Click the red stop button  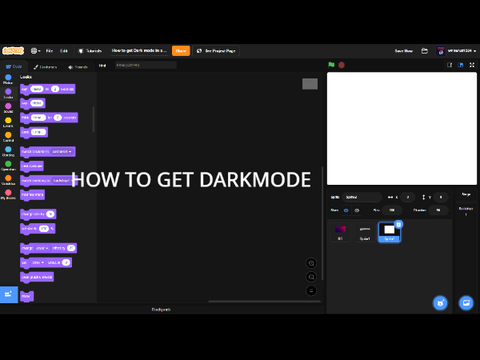341,65
